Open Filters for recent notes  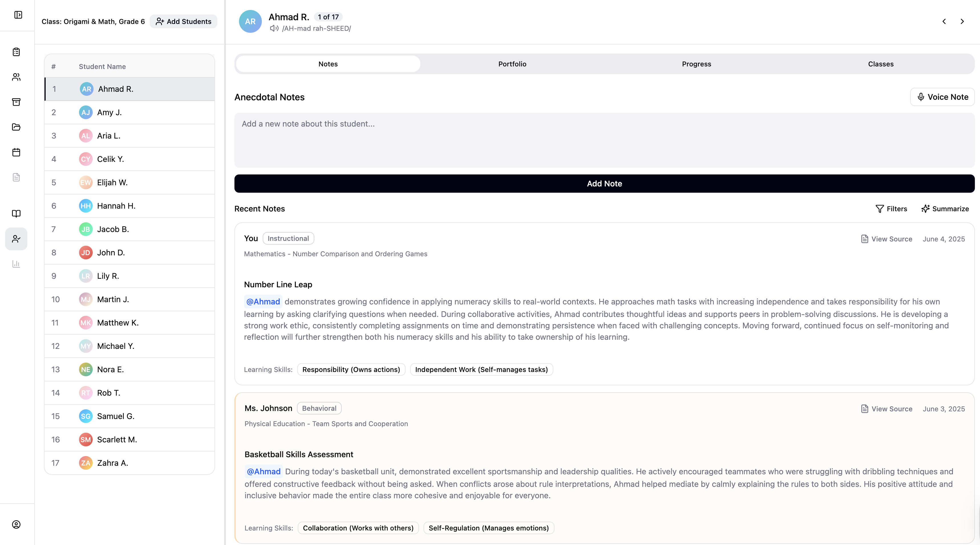pyautogui.click(x=891, y=208)
